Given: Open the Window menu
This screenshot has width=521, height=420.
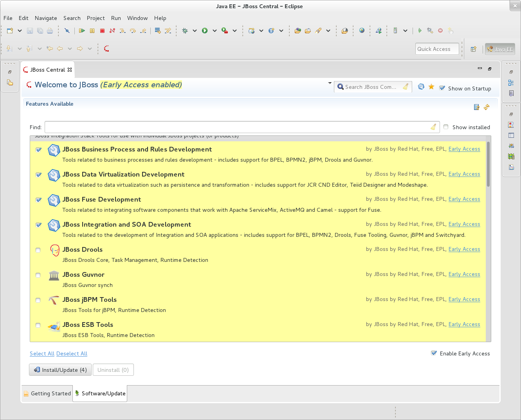Looking at the screenshot, I should click(x=137, y=18).
